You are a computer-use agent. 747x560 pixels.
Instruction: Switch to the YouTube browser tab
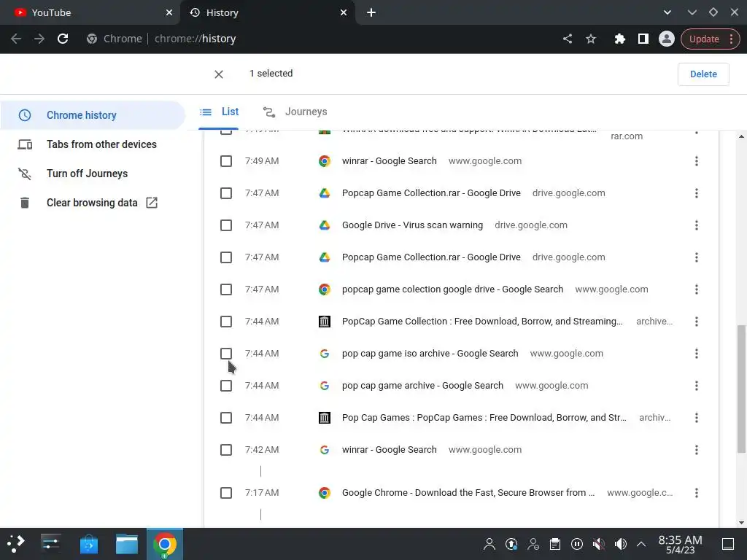(90, 12)
